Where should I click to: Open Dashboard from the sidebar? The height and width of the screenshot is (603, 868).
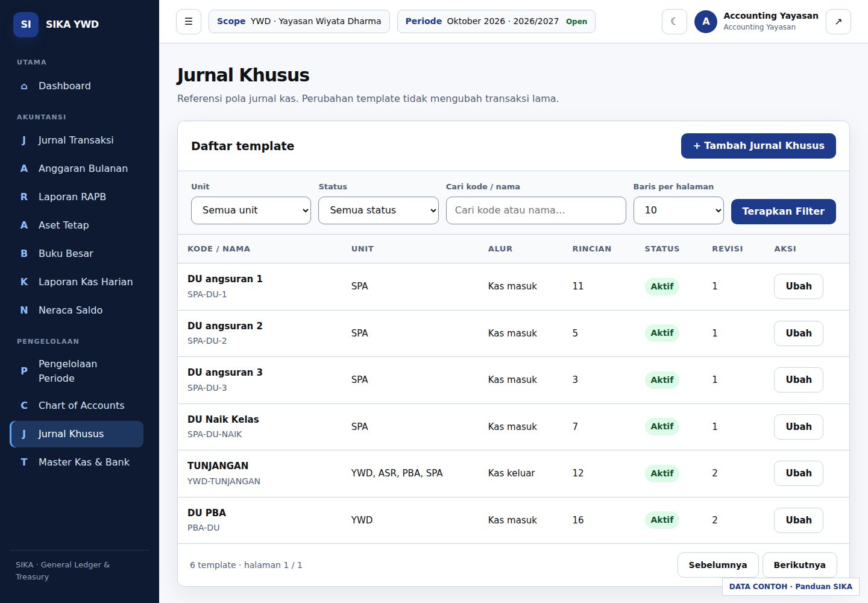[x=77, y=86]
